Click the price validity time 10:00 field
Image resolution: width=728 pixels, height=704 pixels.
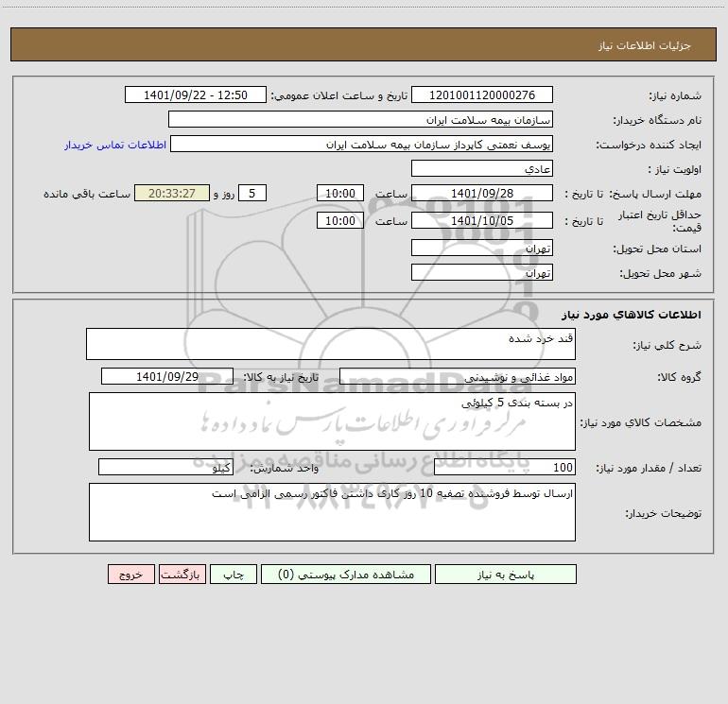(339, 220)
